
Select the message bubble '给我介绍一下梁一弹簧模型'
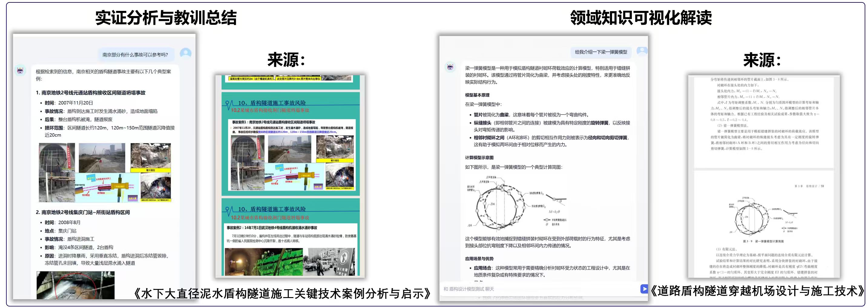pyautogui.click(x=601, y=52)
